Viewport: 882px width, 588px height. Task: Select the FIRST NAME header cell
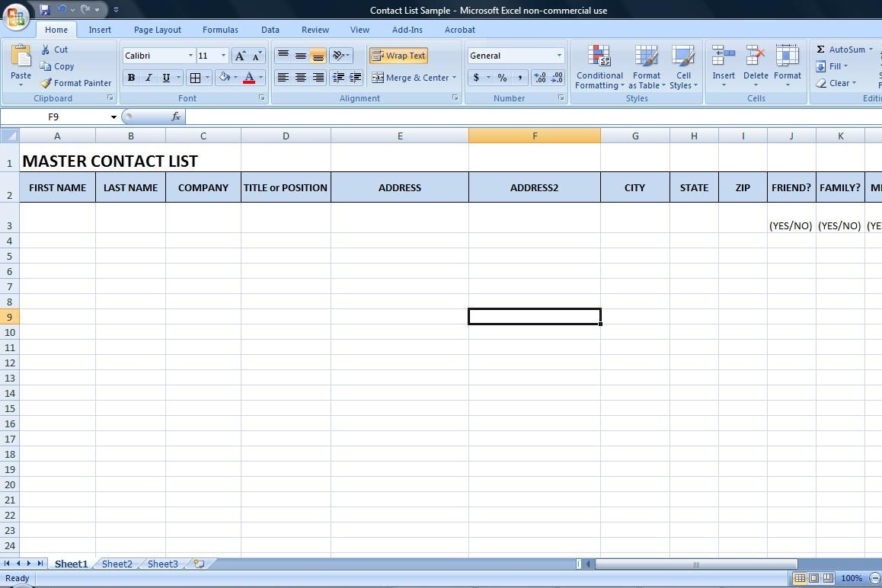(57, 187)
